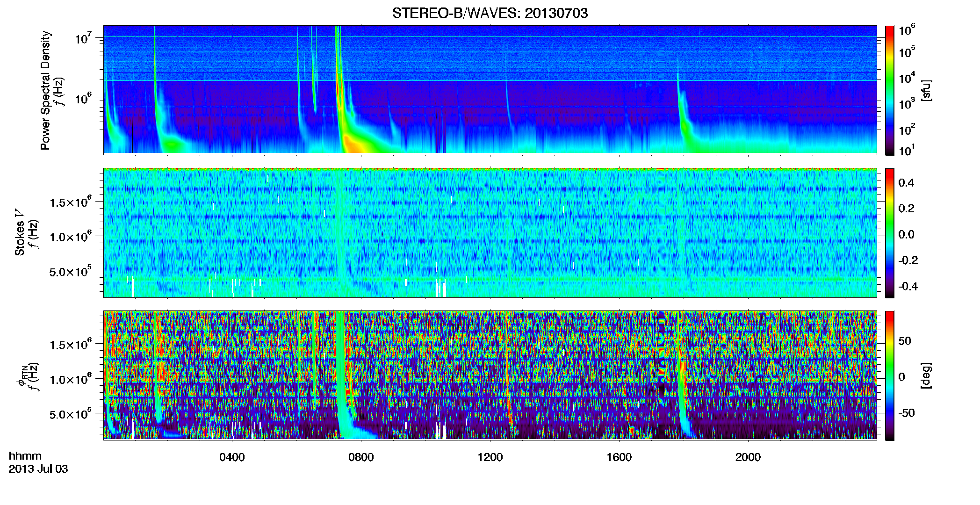Select the 10^7 tick label on top panel

84,38
